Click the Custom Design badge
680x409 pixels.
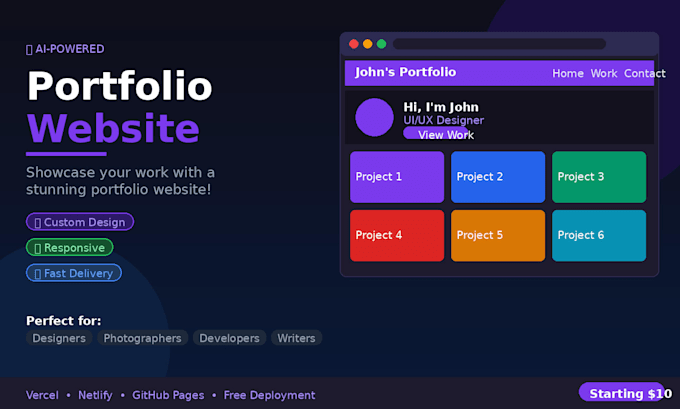click(80, 222)
